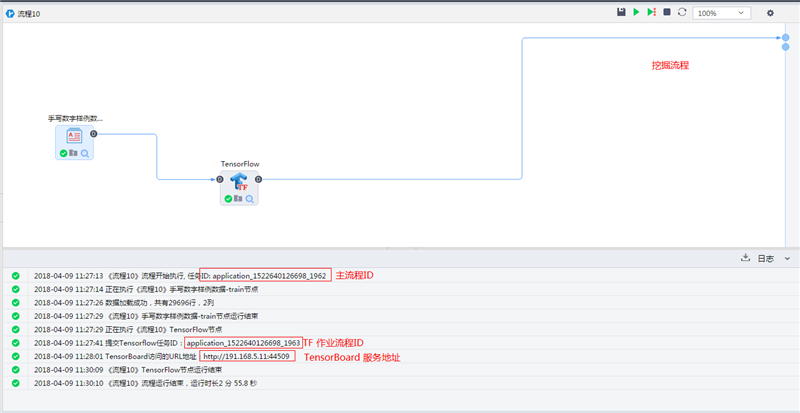The height and width of the screenshot is (413, 800).
Task: Click the output port of the TensorFlow node
Action: click(259, 179)
